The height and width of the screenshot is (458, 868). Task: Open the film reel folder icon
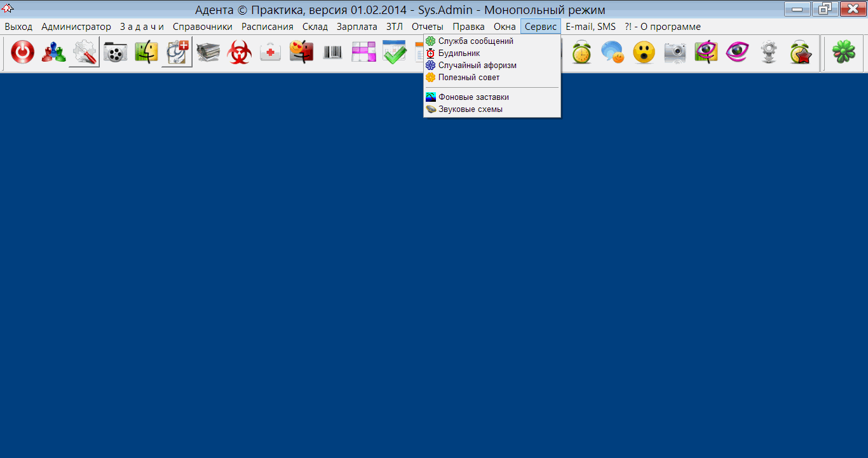pos(115,53)
